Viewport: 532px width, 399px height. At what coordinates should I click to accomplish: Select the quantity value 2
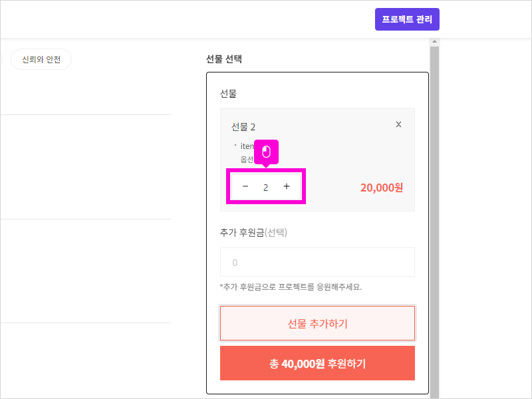click(266, 188)
